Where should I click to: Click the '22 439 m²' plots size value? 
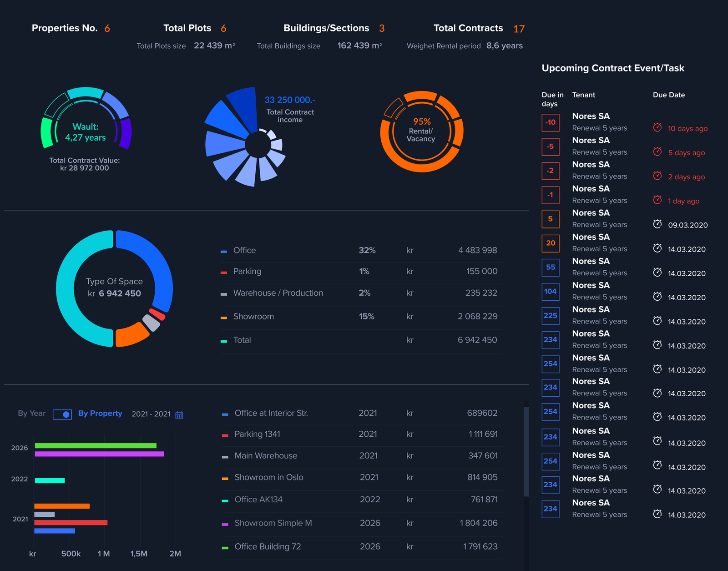214,45
